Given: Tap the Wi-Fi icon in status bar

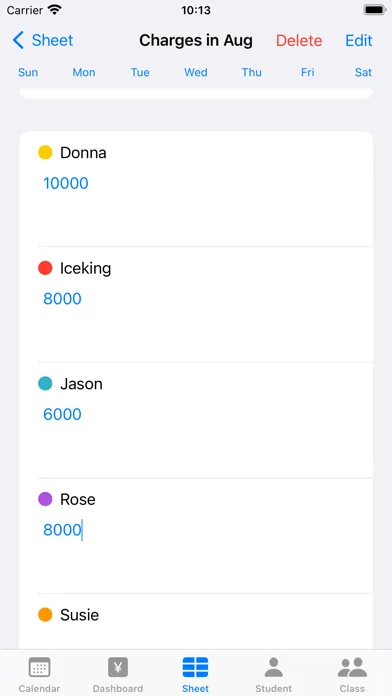Looking at the screenshot, I should click(x=55, y=10).
